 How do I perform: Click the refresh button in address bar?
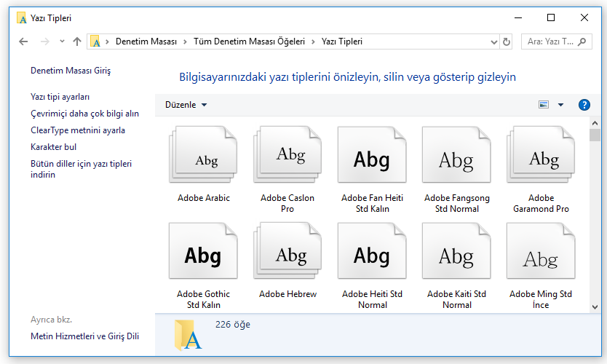(x=507, y=41)
